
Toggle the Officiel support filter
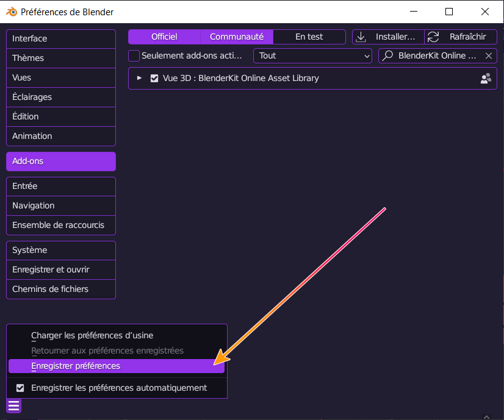tap(164, 37)
